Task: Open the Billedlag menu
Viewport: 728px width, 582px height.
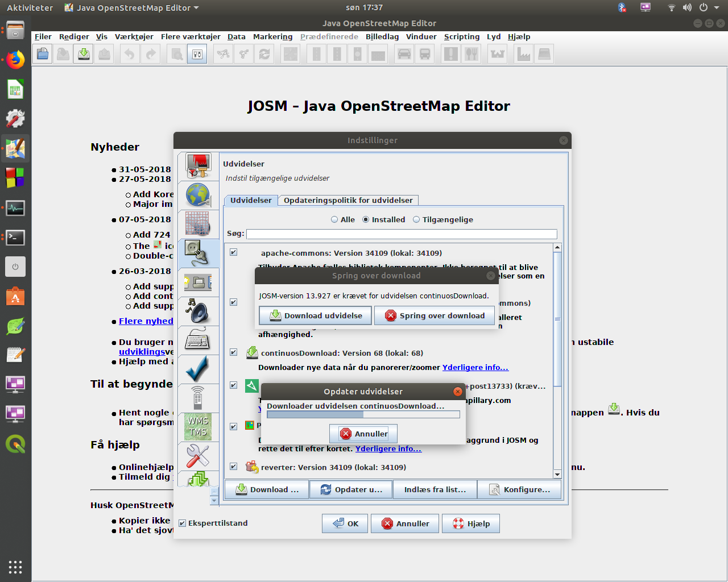Action: coord(382,36)
